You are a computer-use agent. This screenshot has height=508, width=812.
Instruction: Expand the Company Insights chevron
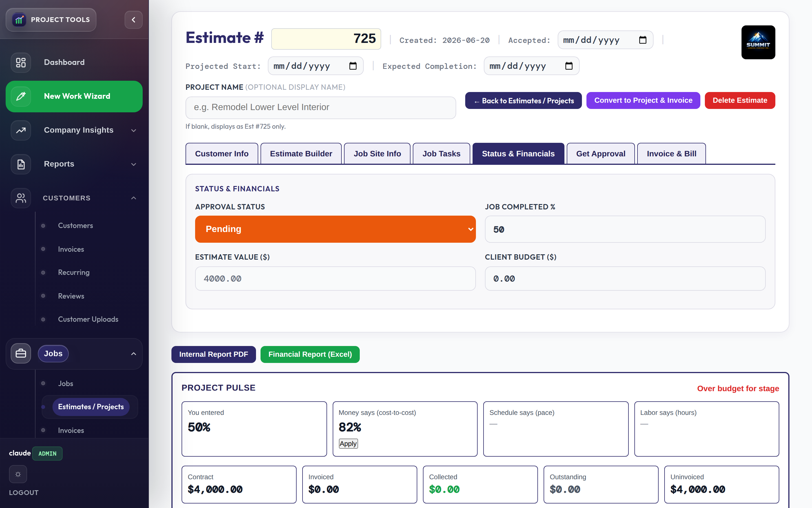click(134, 130)
